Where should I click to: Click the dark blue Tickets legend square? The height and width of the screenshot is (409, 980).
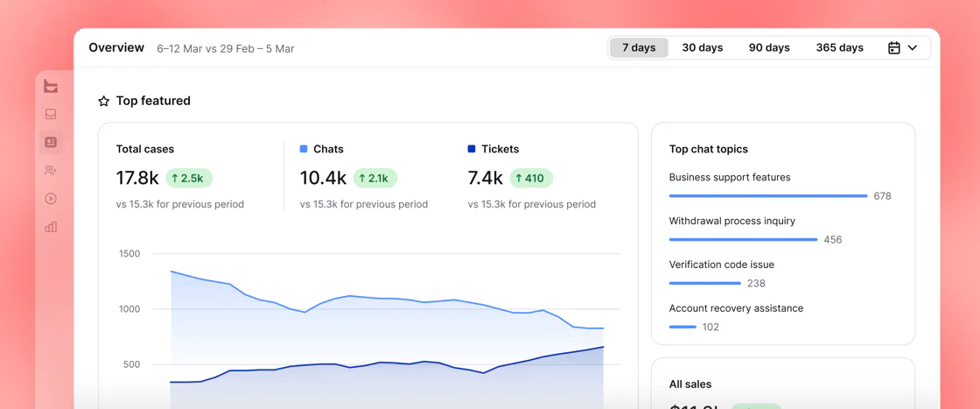pos(472,150)
